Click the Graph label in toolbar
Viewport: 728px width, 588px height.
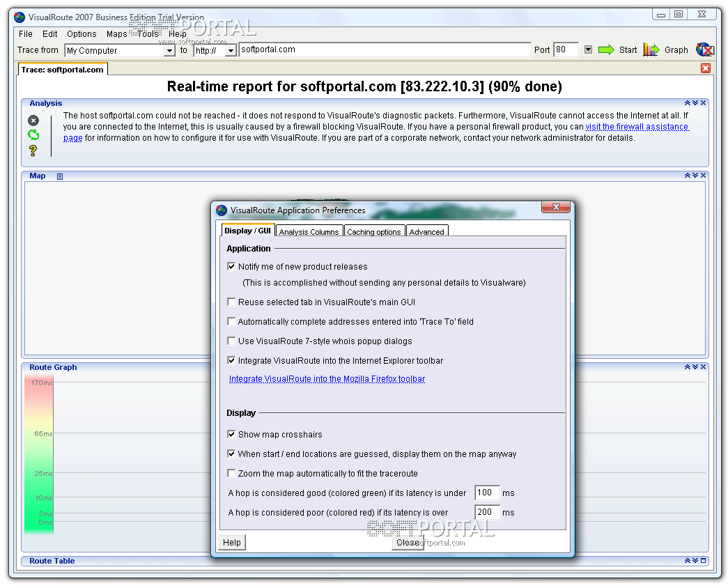pyautogui.click(x=676, y=50)
